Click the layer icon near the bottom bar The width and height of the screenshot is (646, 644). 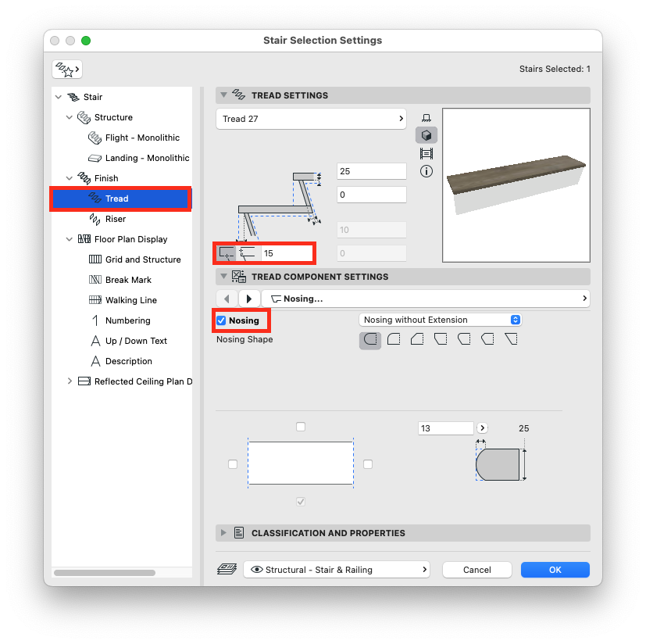tap(227, 569)
